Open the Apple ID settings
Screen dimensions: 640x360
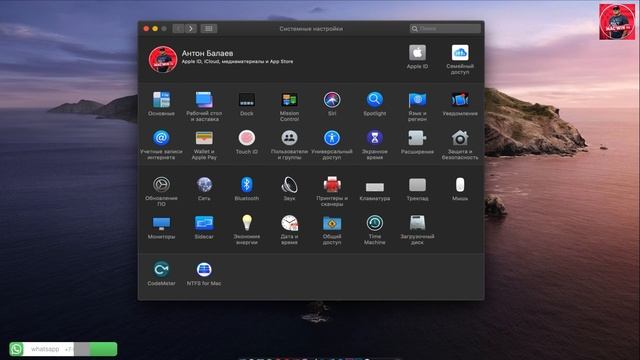pos(417,53)
